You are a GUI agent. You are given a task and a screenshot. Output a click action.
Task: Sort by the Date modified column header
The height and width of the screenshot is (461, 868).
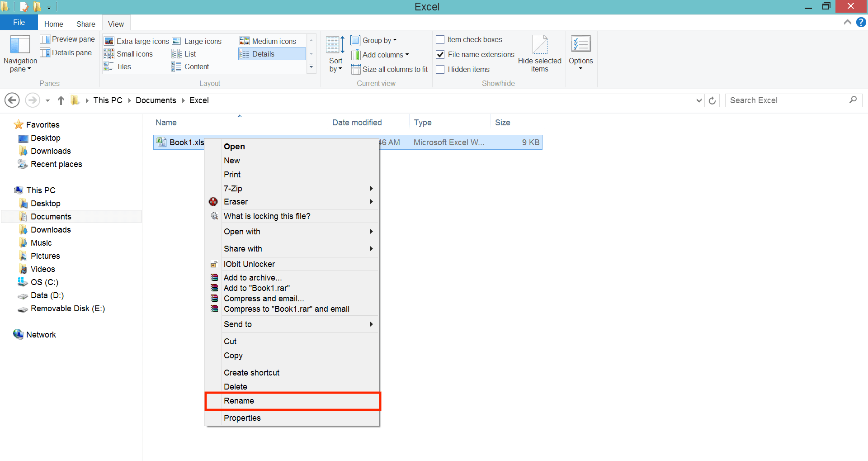click(x=368, y=123)
